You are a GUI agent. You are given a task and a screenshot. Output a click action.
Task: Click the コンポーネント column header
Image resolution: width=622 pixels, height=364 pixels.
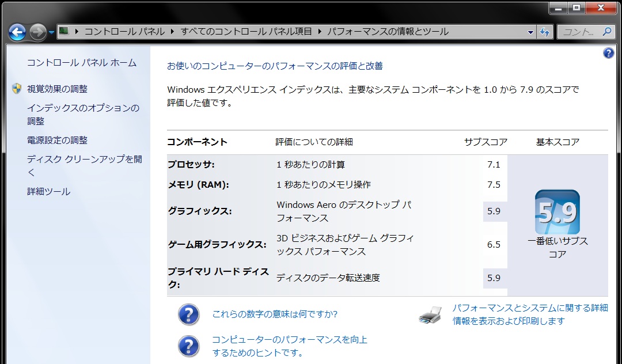pos(197,142)
